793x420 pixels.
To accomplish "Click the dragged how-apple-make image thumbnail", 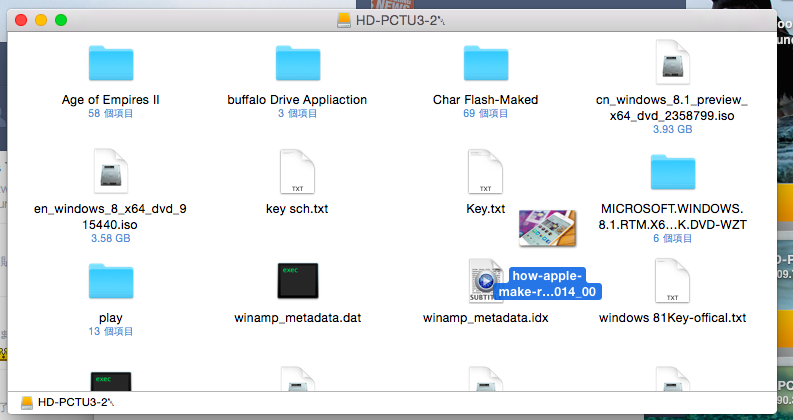I will 547,228.
